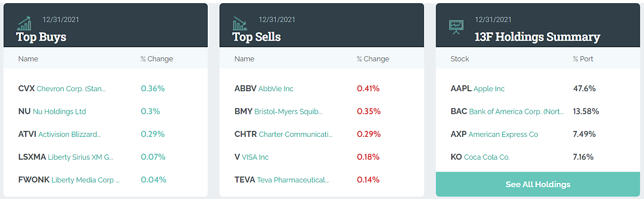Select BMY Bristol-Myers Squibb entry
Image resolution: width=644 pixels, height=199 pixels.
[279, 112]
